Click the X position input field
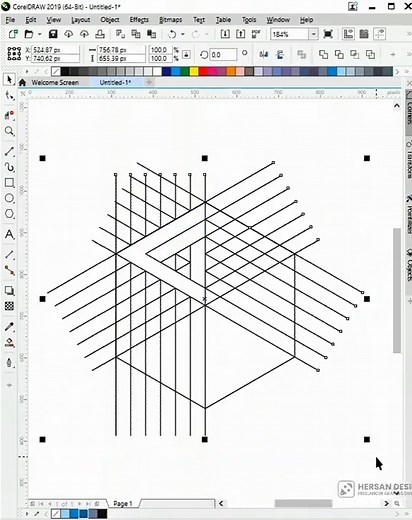 [x=56, y=50]
